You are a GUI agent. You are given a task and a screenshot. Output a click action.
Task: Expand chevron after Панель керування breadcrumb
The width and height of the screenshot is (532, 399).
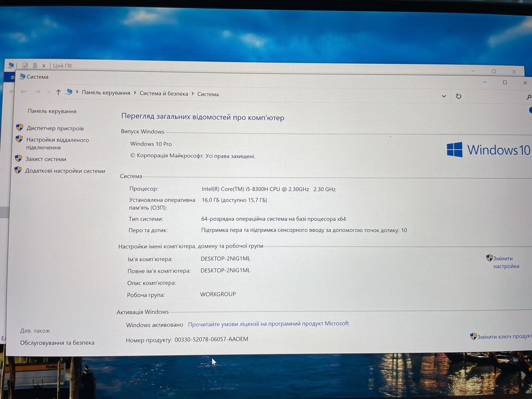[135, 93]
